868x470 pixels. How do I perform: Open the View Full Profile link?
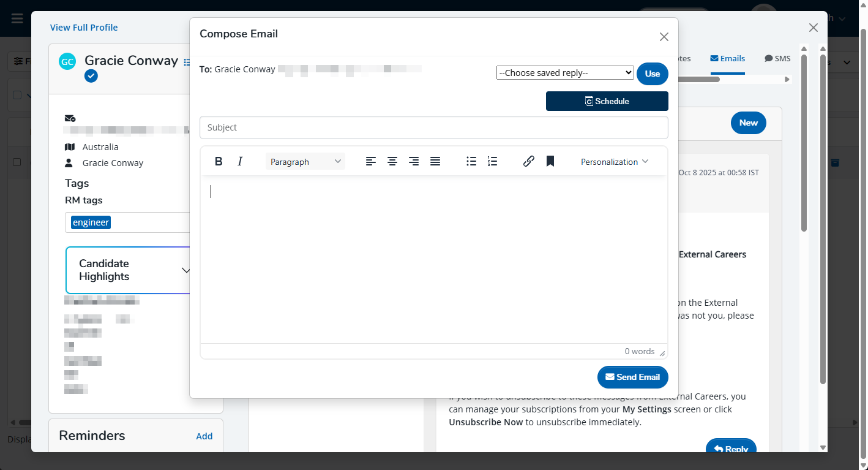pos(84,28)
